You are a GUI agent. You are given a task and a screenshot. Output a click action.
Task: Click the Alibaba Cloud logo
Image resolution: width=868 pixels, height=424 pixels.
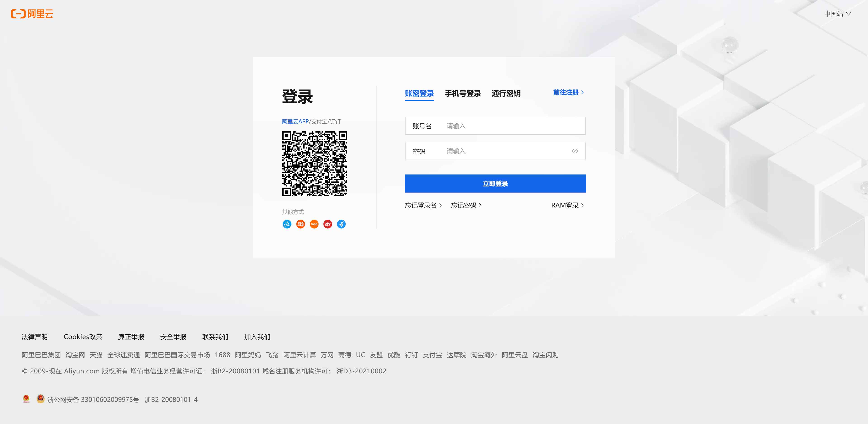pos(32,14)
